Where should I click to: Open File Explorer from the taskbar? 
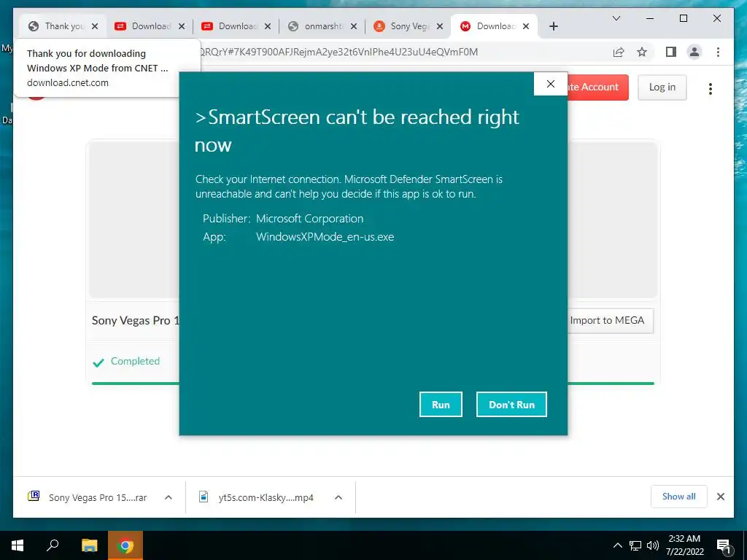[89, 545]
